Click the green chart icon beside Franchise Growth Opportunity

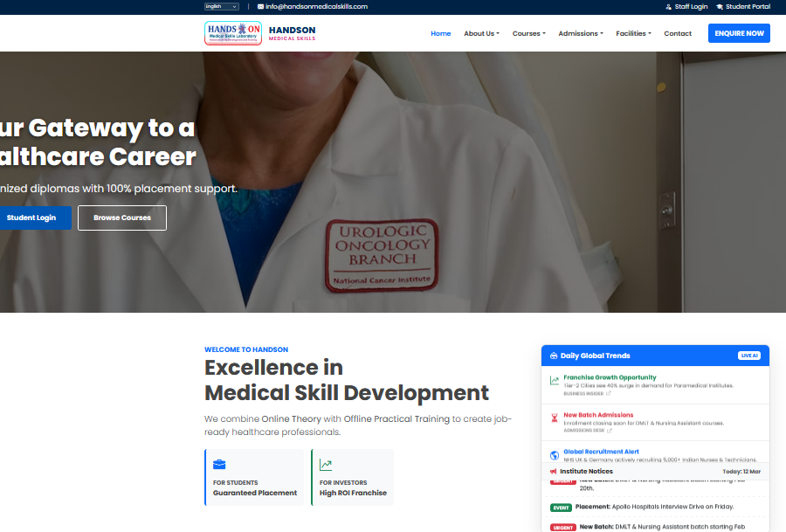(555, 381)
